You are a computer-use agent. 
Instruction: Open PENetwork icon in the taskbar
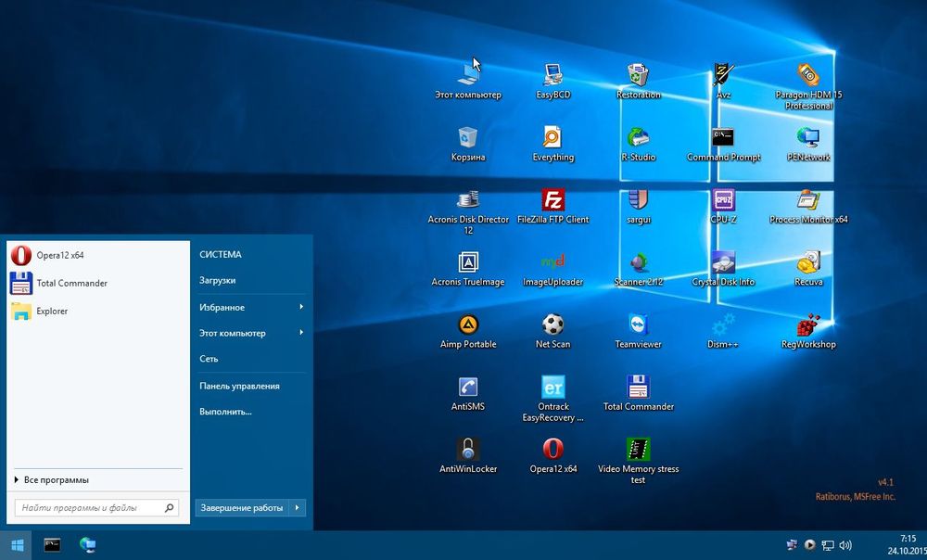point(87,545)
